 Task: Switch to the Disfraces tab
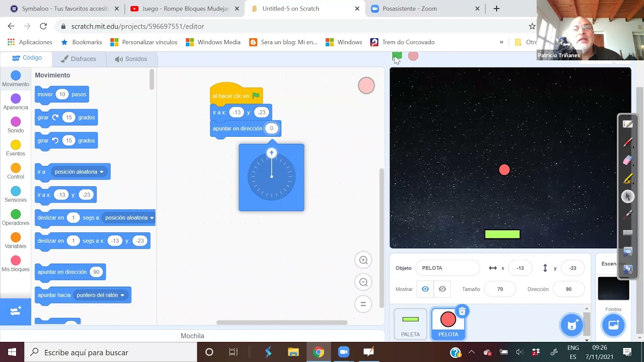tap(78, 59)
